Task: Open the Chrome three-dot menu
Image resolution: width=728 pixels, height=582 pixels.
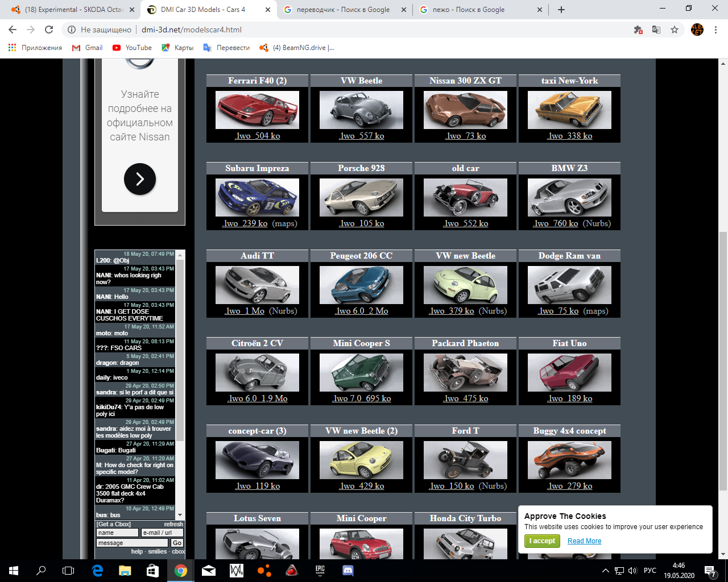Action: 715,30
